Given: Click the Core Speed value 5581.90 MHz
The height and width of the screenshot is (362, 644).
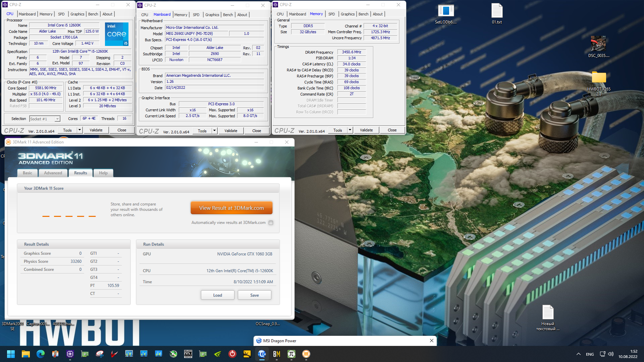Looking at the screenshot, I should click(x=46, y=88).
